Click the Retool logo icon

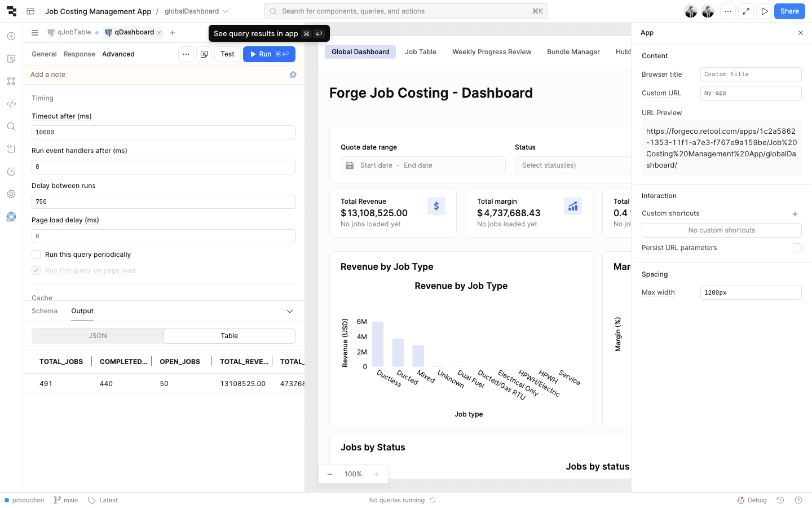(x=11, y=11)
